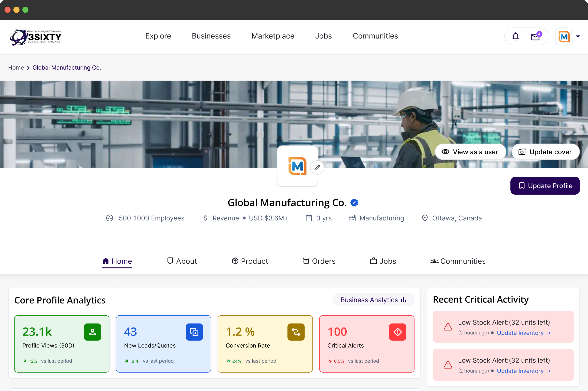The height and width of the screenshot is (391, 588).
Task: Click the verified badge beside company name
Action: tap(354, 203)
